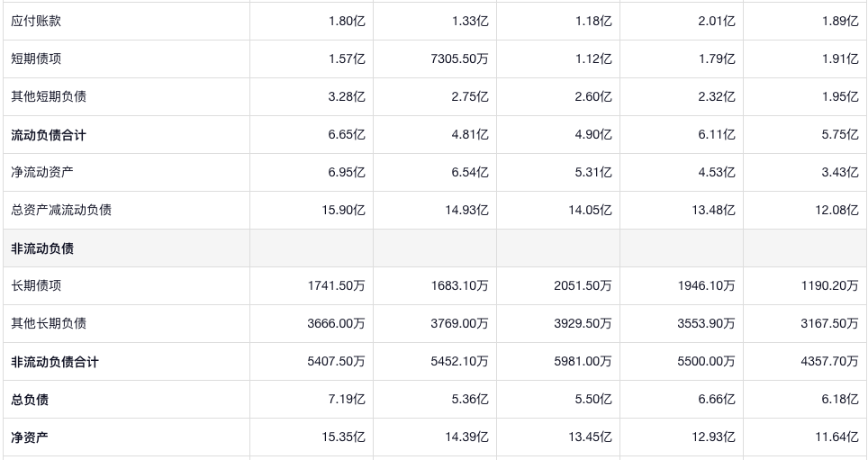Click the 非流动负债 section header
Screen dimensions: 868x460
pos(42,248)
